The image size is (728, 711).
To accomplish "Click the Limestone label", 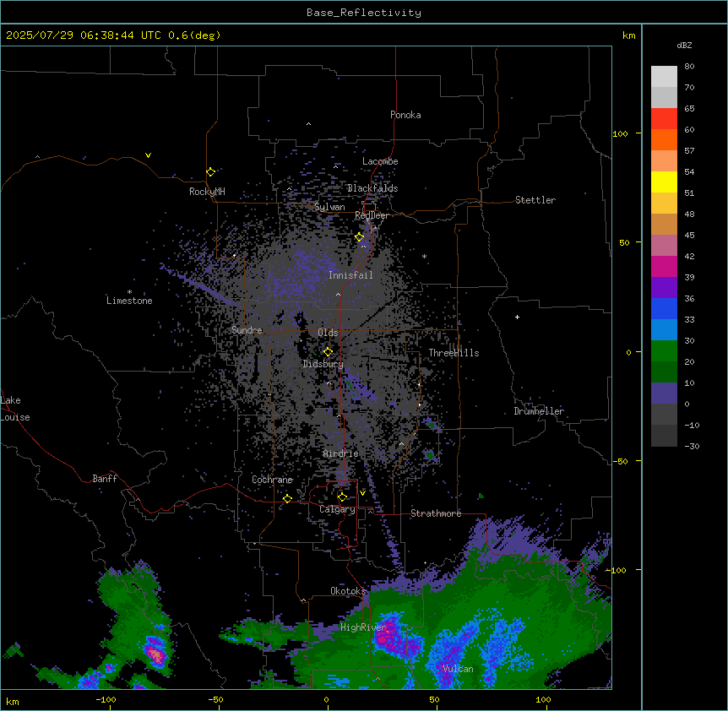I will [x=129, y=301].
